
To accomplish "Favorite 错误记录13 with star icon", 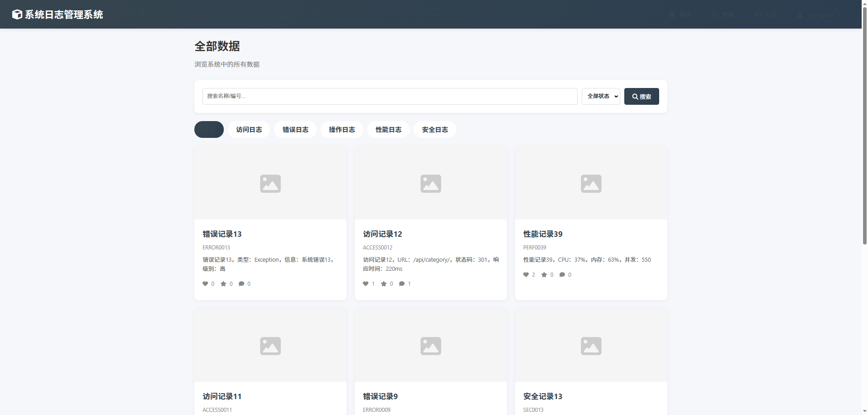I will [223, 284].
